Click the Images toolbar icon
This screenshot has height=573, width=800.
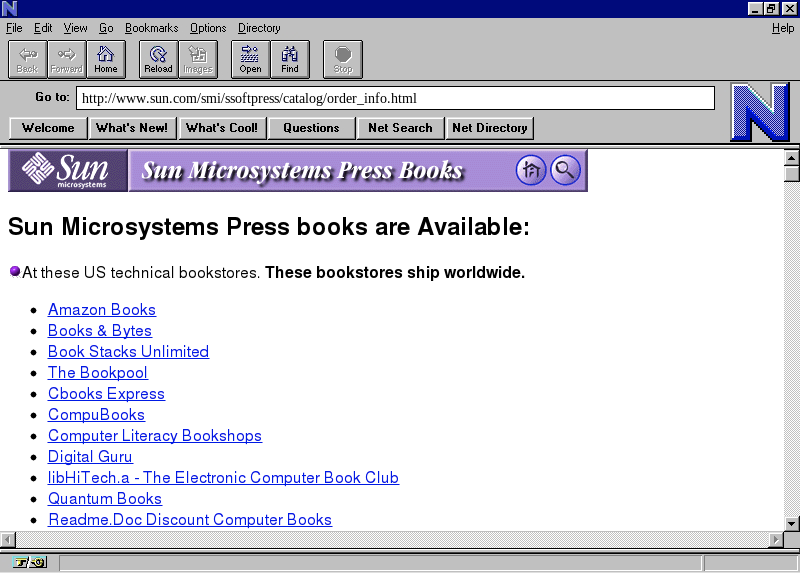click(198, 59)
